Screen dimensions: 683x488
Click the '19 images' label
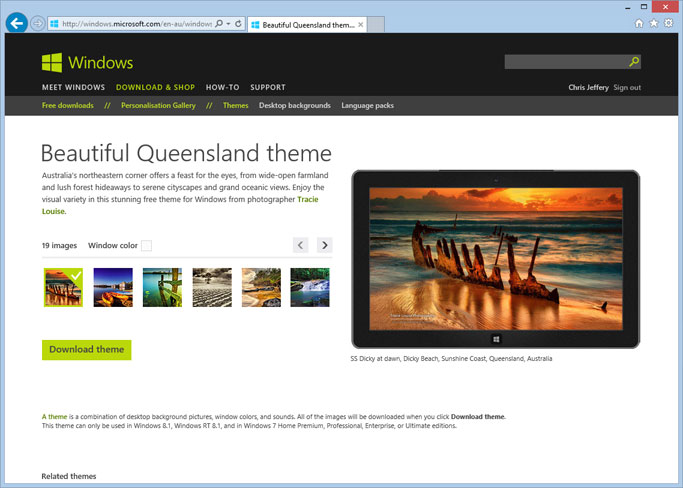(59, 246)
